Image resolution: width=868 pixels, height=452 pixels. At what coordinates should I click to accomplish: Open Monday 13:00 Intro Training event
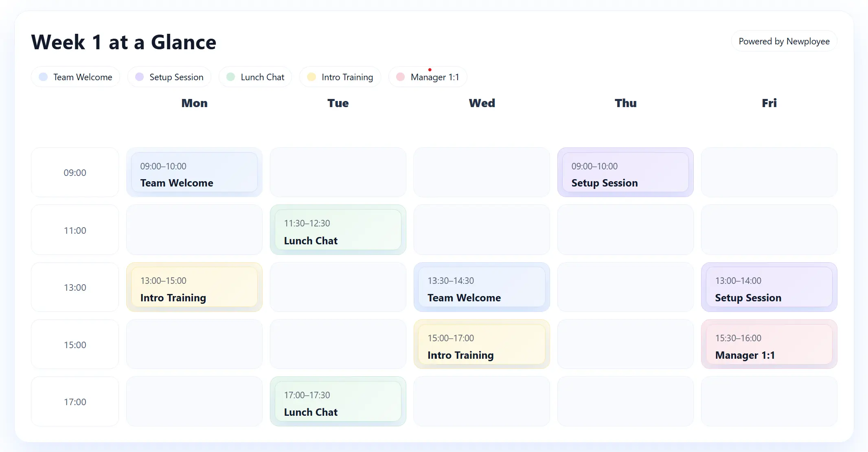194,287
